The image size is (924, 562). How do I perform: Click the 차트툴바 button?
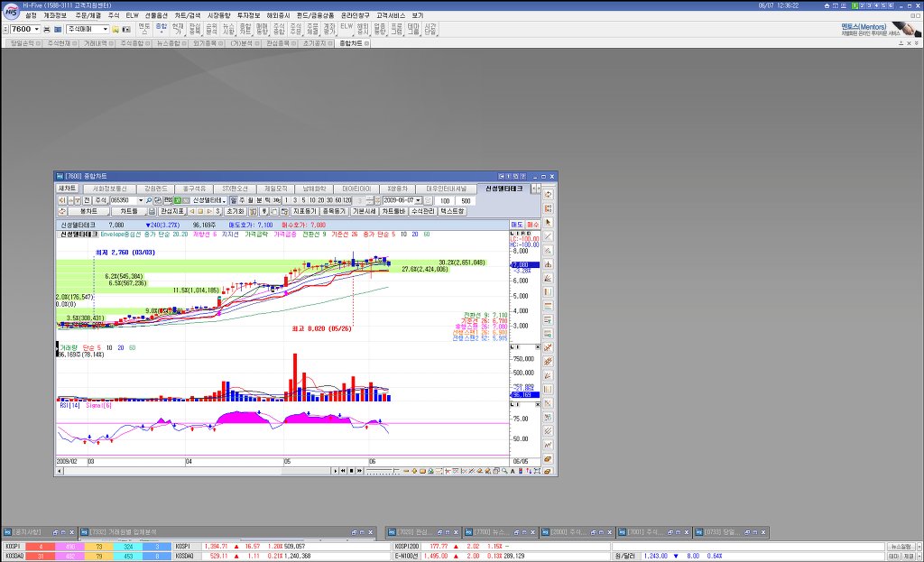(x=393, y=211)
